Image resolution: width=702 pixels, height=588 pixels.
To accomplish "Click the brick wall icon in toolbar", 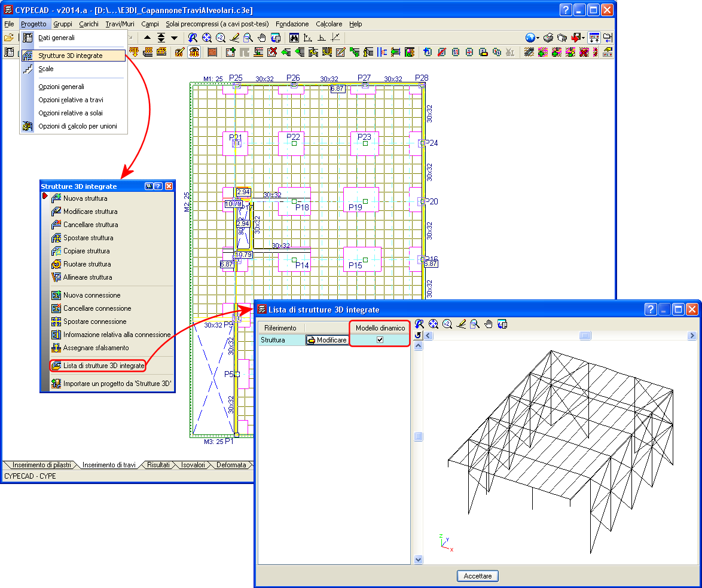I will click(x=212, y=53).
